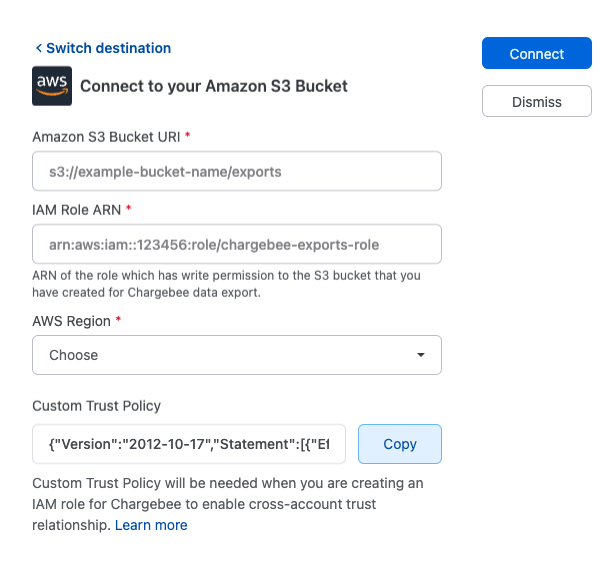Screen dimensions: 613x568
Task: Click the AWS logo icon
Action: click(x=52, y=86)
